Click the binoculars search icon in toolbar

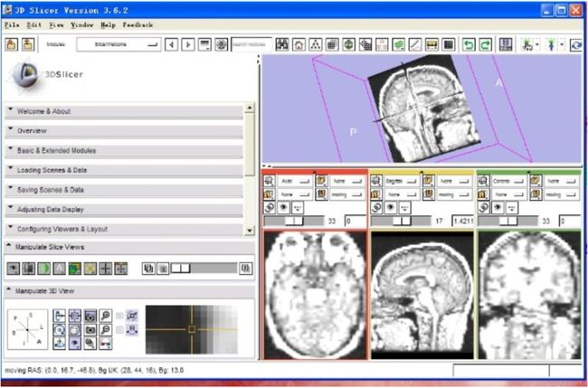[282, 44]
